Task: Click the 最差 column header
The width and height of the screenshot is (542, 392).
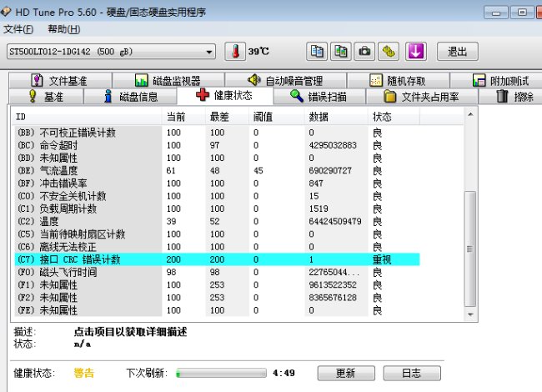Action: pyautogui.click(x=227, y=117)
